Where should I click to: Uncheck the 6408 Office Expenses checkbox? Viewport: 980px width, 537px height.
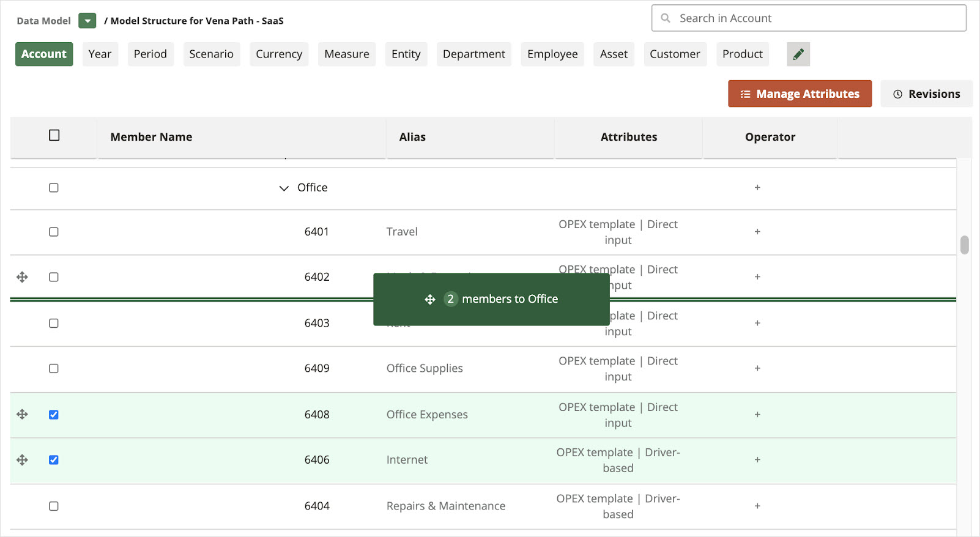(x=54, y=415)
